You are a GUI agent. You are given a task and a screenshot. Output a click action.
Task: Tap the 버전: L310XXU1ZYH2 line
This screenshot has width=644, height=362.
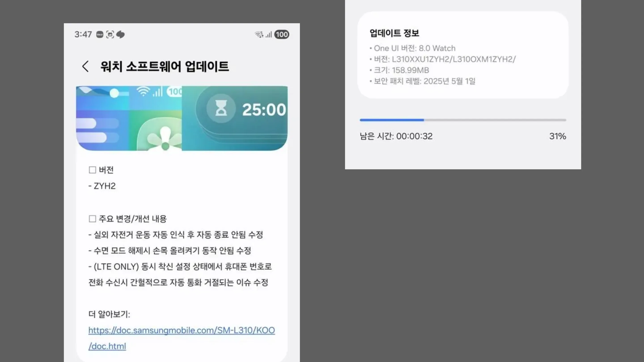click(443, 59)
